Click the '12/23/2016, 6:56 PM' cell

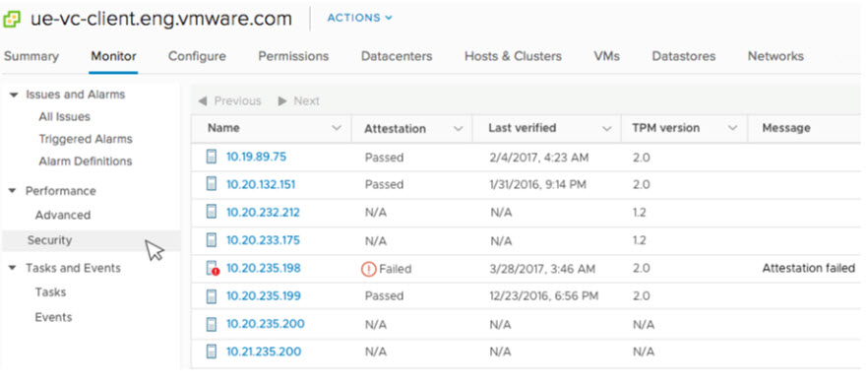pyautogui.click(x=543, y=296)
